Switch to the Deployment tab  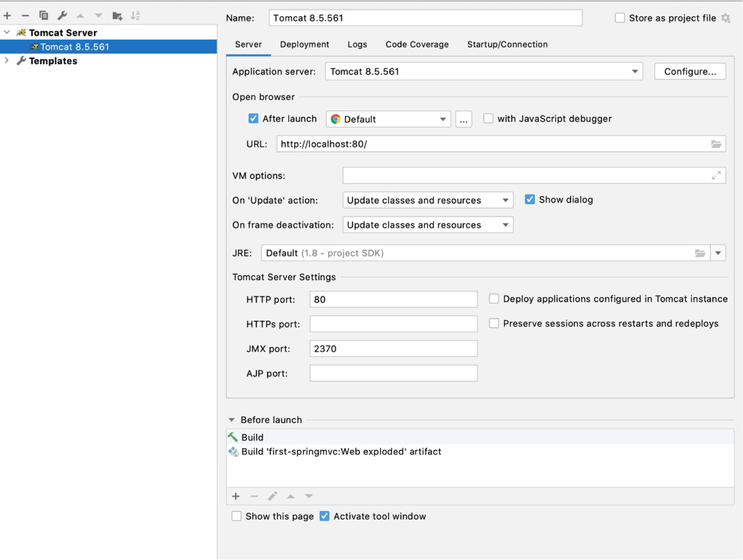304,45
